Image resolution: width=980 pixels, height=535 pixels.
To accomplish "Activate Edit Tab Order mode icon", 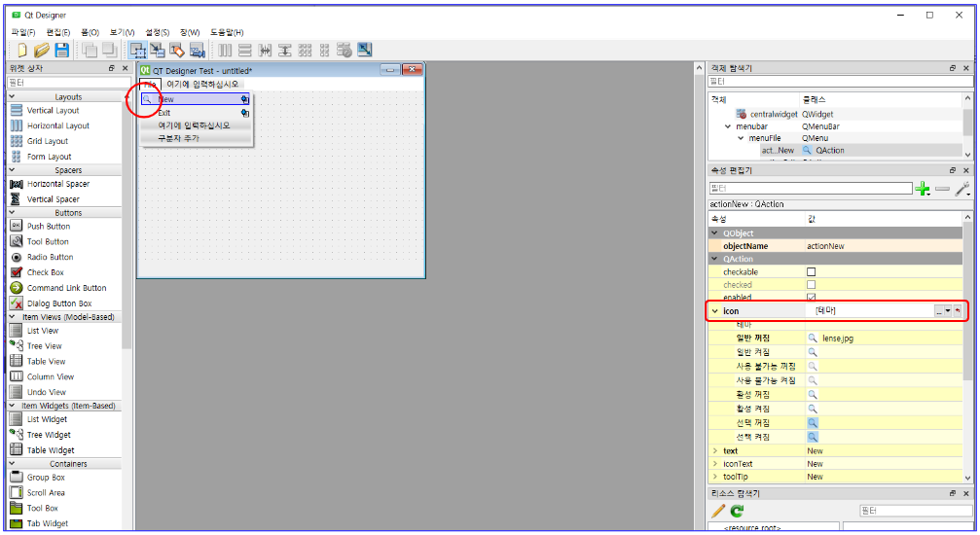I will [x=197, y=50].
